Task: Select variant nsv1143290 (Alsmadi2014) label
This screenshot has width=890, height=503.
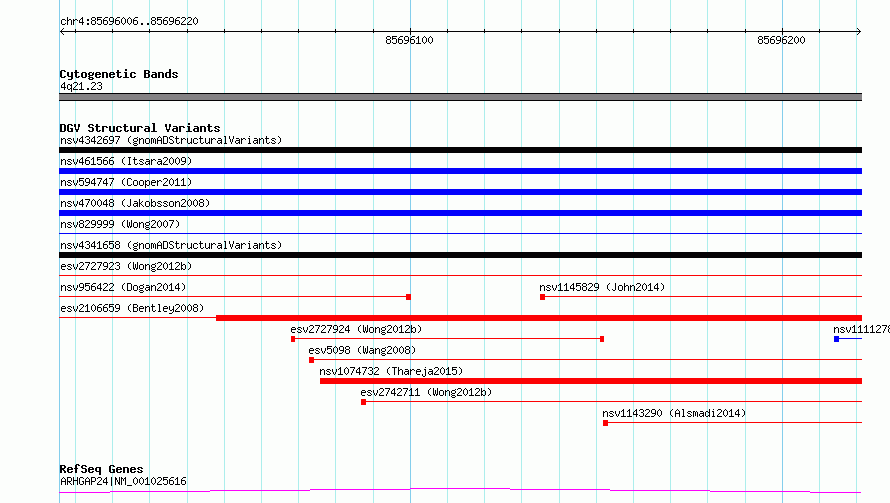Action: tap(674, 413)
